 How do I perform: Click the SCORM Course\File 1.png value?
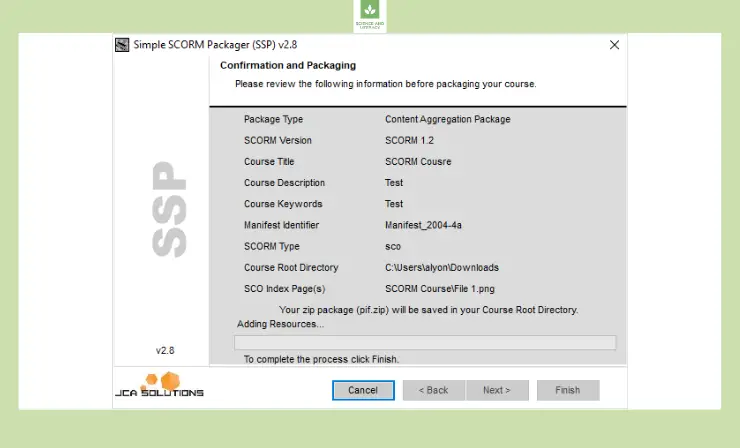(x=440, y=289)
